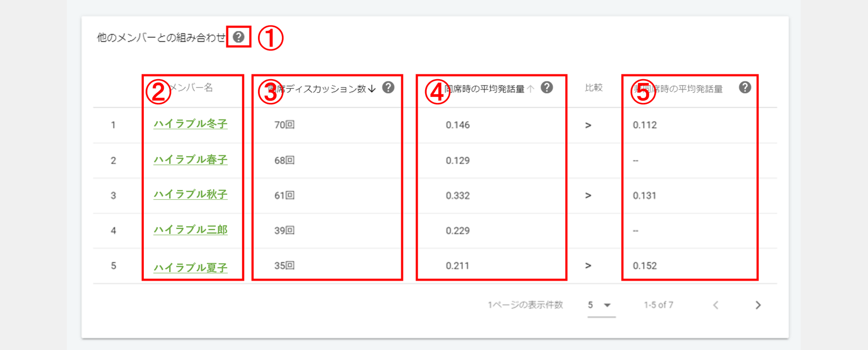Go to next page of members
This screenshot has height=350, width=868.
(x=758, y=305)
